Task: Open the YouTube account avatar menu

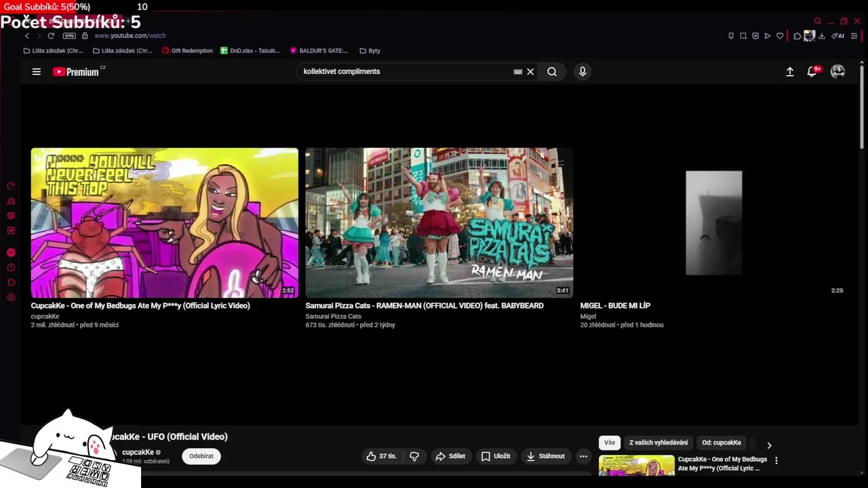Action: (x=838, y=72)
